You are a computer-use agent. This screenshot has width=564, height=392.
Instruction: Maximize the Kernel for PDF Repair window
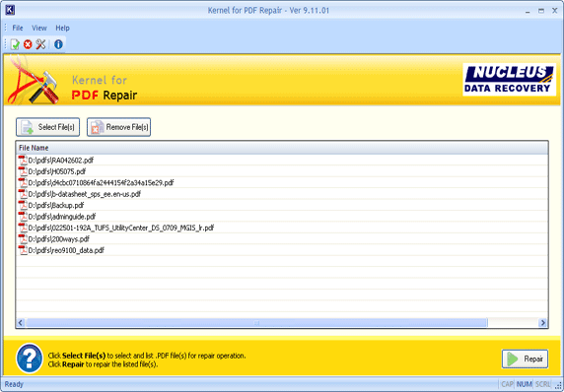(x=541, y=11)
